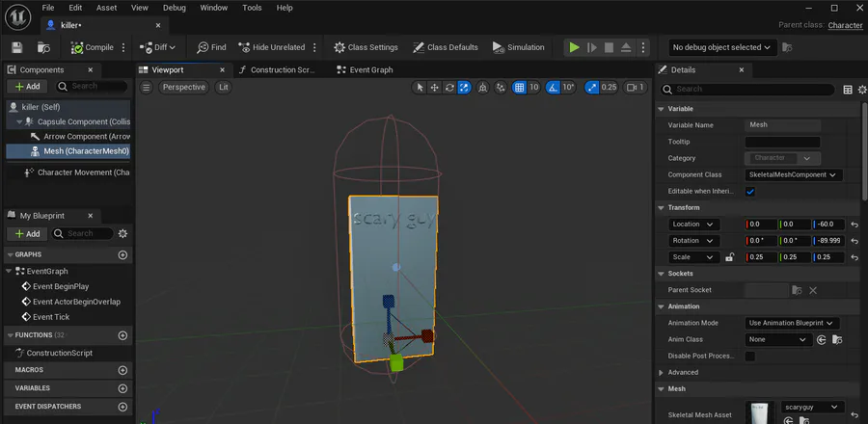Select the Translate gizmo tool
The height and width of the screenshot is (424, 868).
(435, 88)
